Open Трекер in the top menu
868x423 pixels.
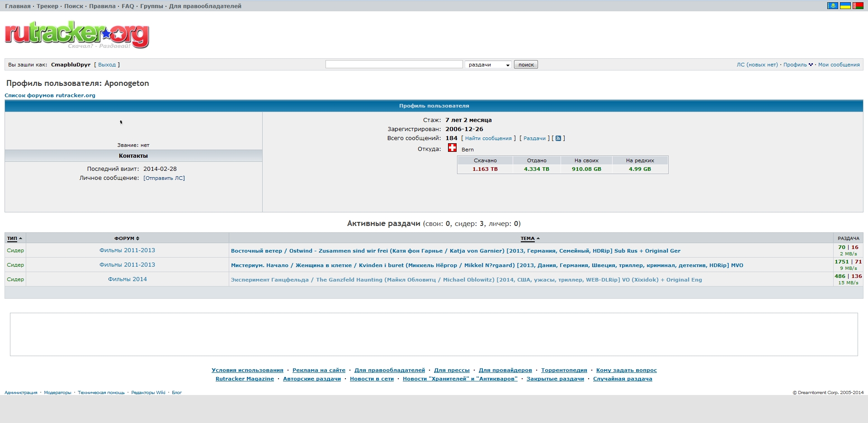(47, 6)
